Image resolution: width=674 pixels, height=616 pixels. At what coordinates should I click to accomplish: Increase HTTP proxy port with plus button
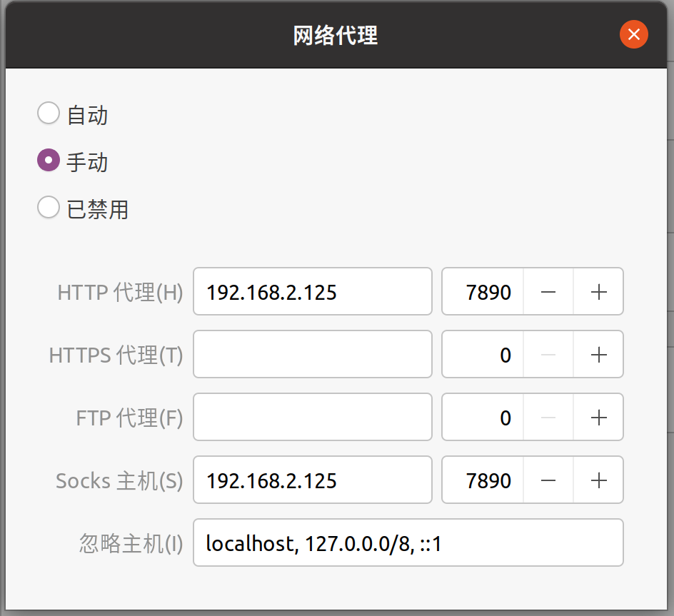598,291
